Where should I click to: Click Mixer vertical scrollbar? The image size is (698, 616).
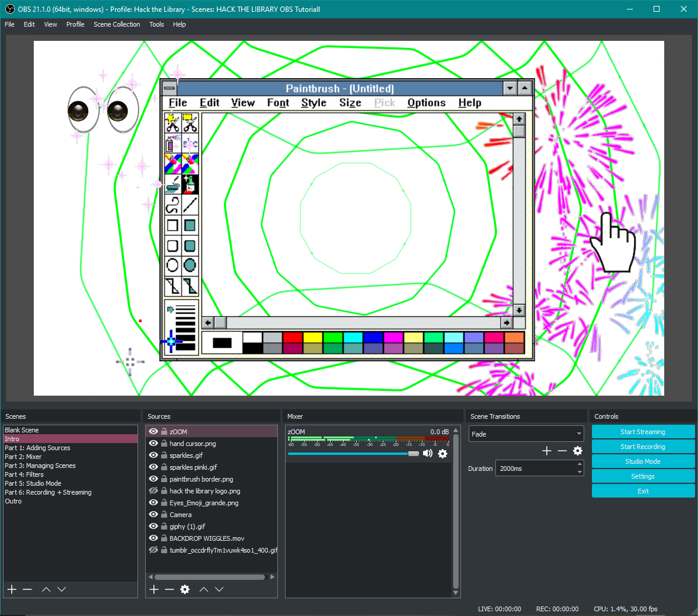tap(456, 511)
